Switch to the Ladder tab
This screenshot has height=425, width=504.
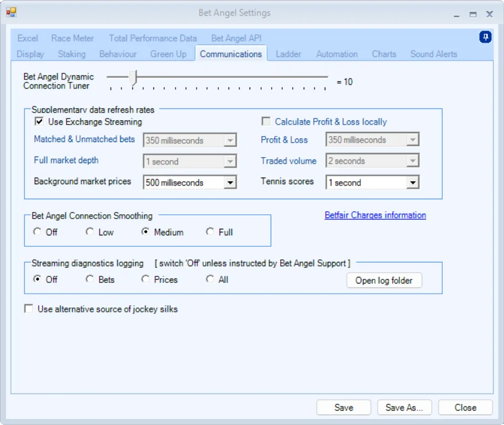(288, 54)
